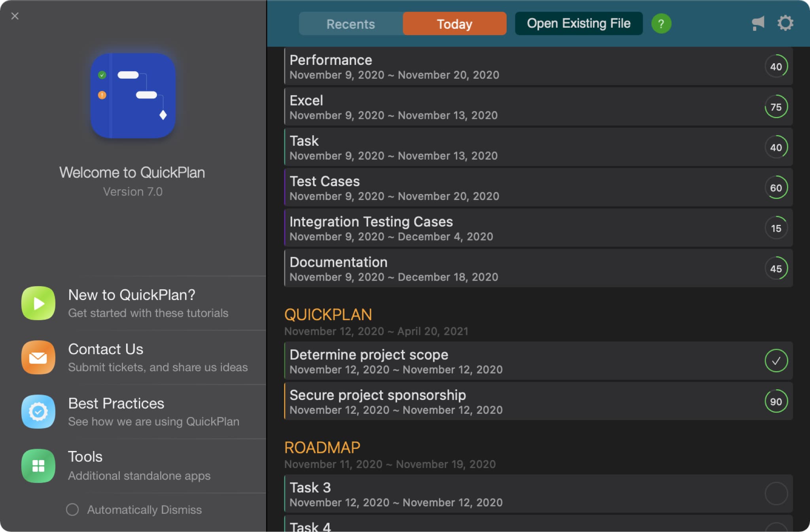Click the Open Existing File button
The width and height of the screenshot is (810, 532).
point(578,24)
